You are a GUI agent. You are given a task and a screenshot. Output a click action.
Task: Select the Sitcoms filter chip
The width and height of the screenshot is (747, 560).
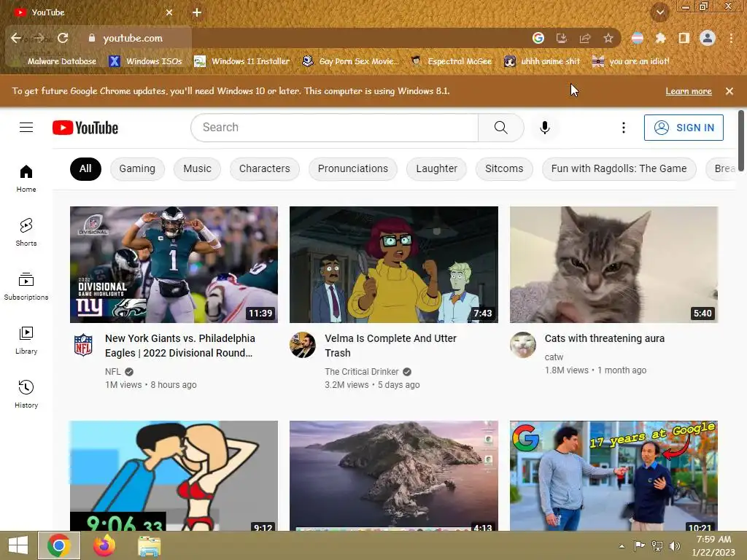[504, 169]
